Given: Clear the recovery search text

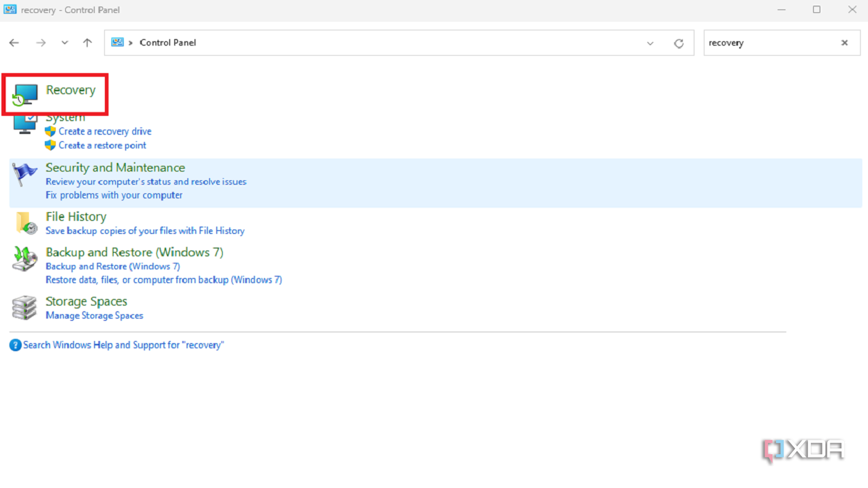Looking at the screenshot, I should [x=844, y=43].
